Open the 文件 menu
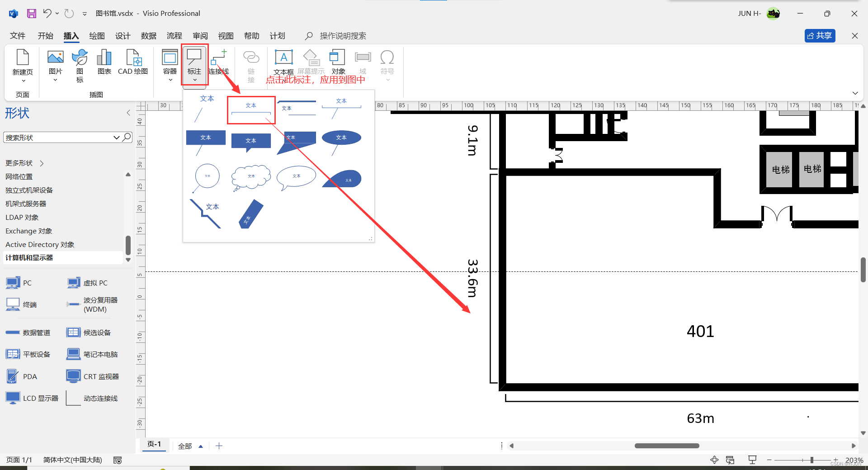This screenshot has width=868, height=470. tap(18, 36)
